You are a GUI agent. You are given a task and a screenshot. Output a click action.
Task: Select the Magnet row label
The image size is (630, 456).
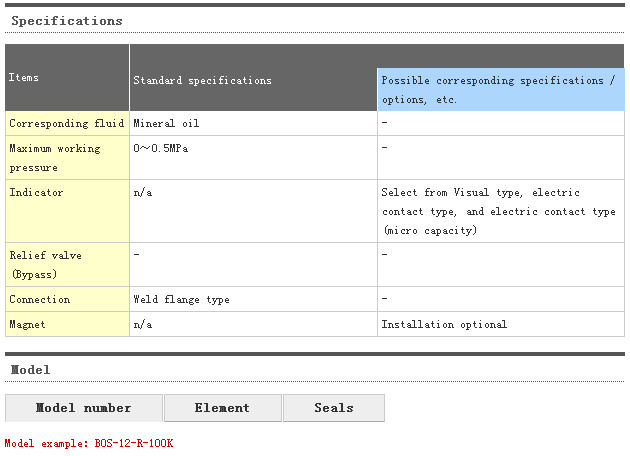[x=27, y=324]
